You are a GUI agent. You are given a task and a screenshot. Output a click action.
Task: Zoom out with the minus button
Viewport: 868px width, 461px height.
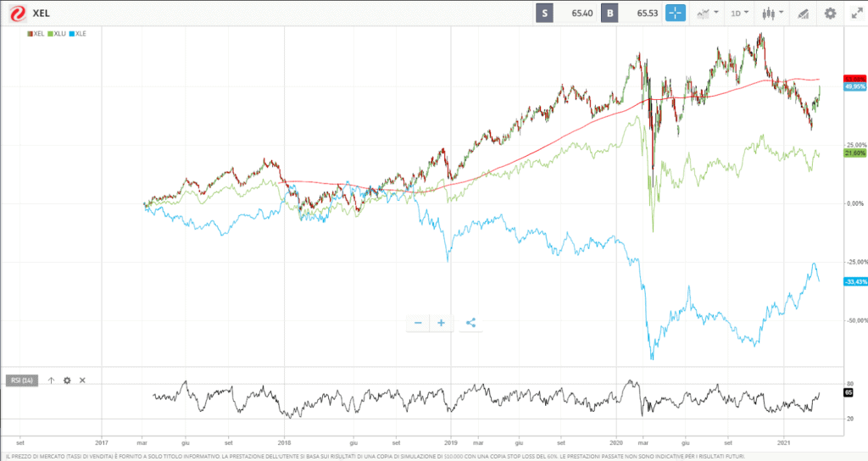click(418, 323)
